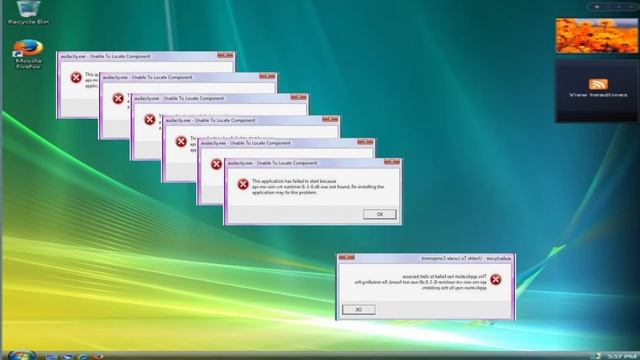640x360 pixels.
Task: Launch Firefox from the taskbar quick launch
Action: point(98,356)
